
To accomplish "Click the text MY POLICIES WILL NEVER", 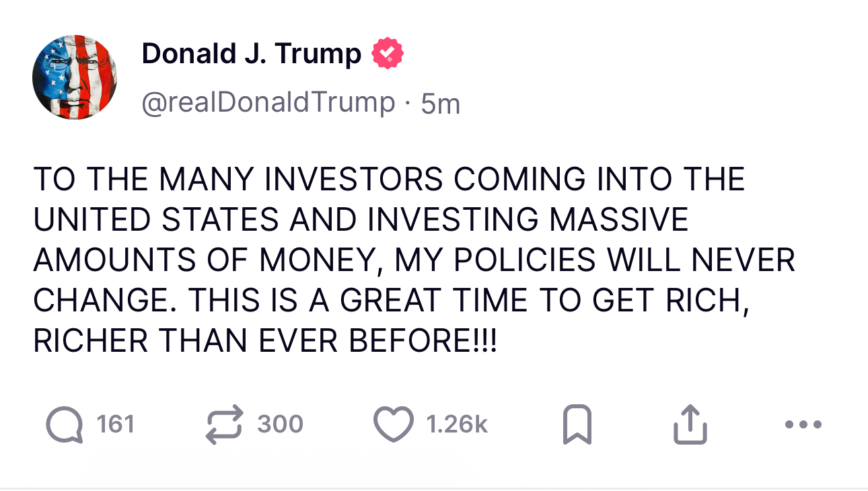I will pos(595,260).
